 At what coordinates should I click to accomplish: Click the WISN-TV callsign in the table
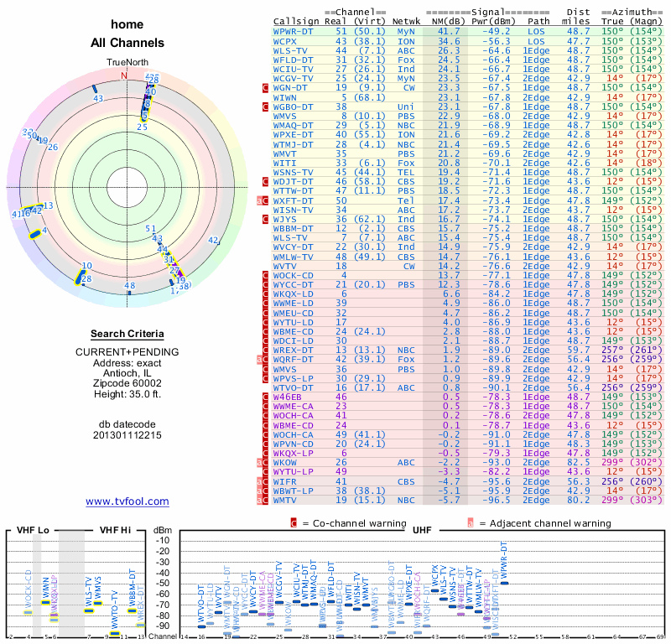(x=293, y=210)
